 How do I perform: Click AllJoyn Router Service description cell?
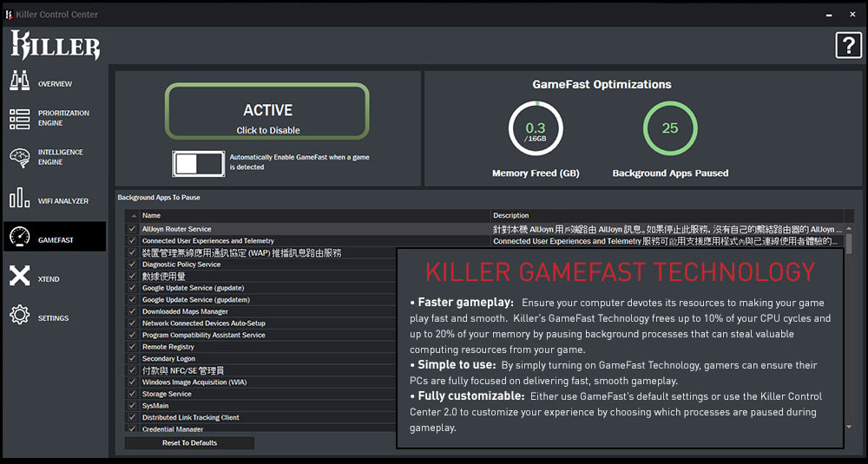(667, 229)
